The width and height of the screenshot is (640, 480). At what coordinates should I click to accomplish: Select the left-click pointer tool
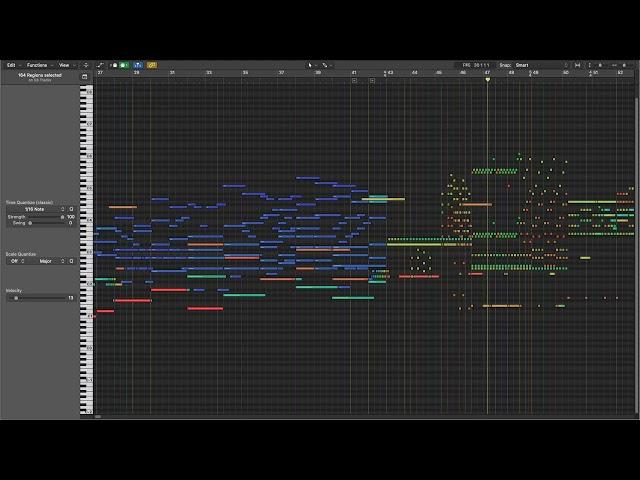pos(311,65)
